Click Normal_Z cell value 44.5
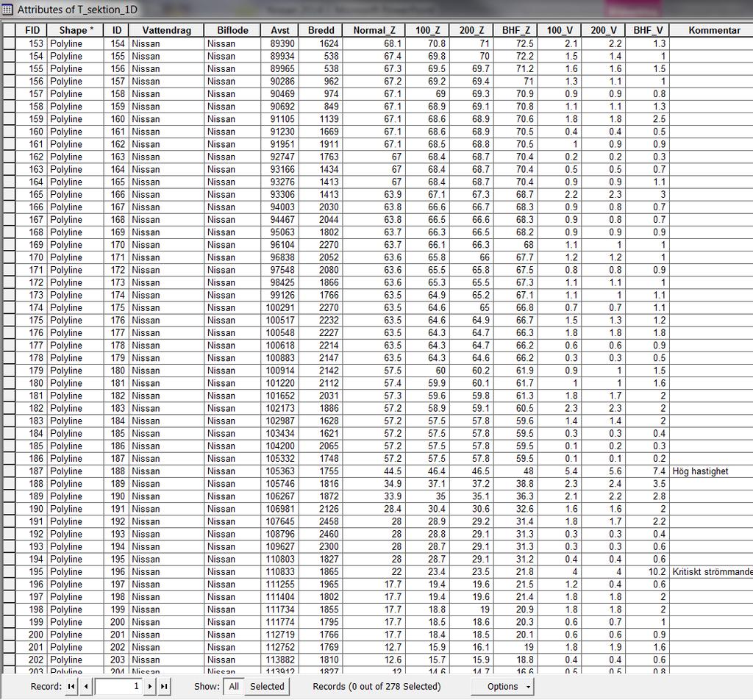The width and height of the screenshot is (753, 700). pos(374,471)
